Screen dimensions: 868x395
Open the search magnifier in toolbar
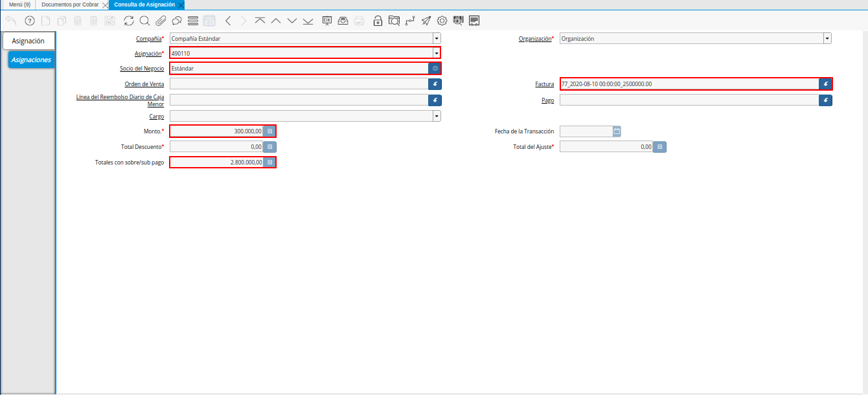click(x=144, y=21)
